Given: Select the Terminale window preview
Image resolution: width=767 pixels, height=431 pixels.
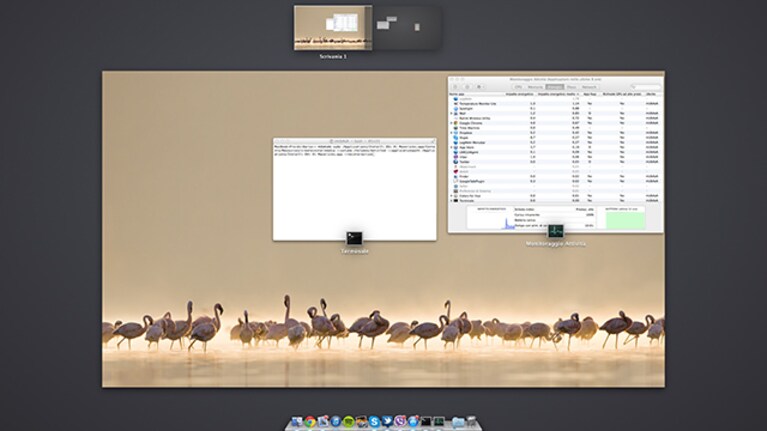Looking at the screenshot, I should click(x=355, y=189).
